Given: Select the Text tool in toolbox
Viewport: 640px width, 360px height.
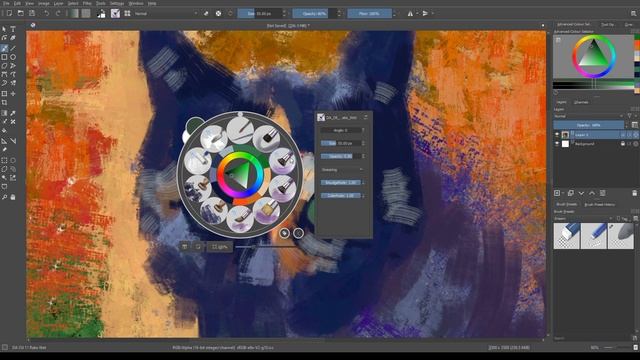Looking at the screenshot, I should coord(13,29).
